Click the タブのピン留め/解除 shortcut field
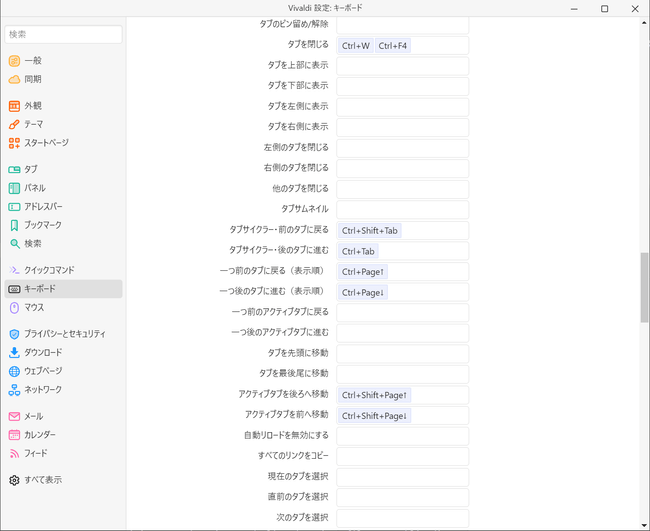 (x=403, y=25)
